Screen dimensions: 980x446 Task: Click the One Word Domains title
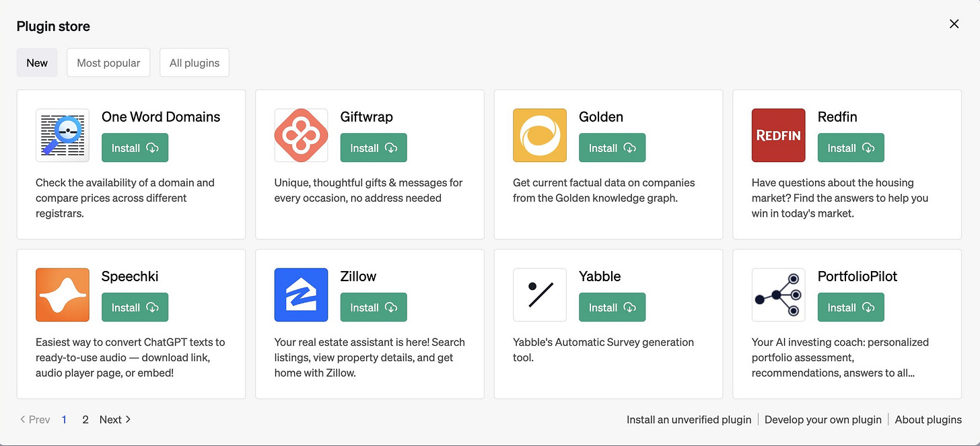point(161,116)
